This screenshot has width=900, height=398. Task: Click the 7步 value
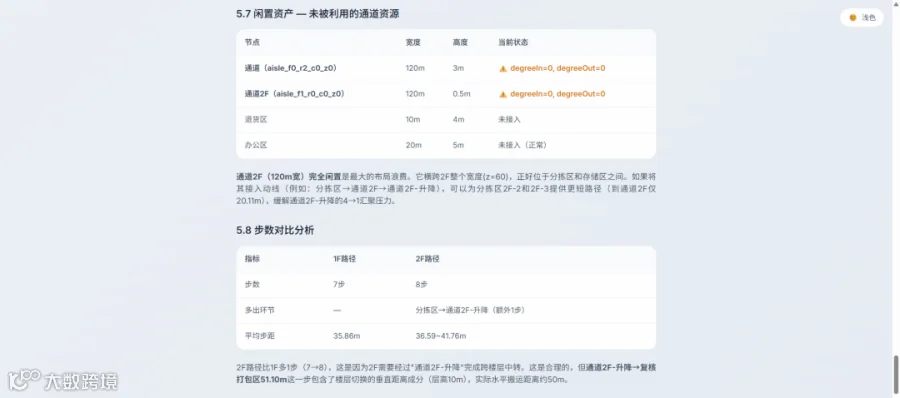click(x=339, y=284)
